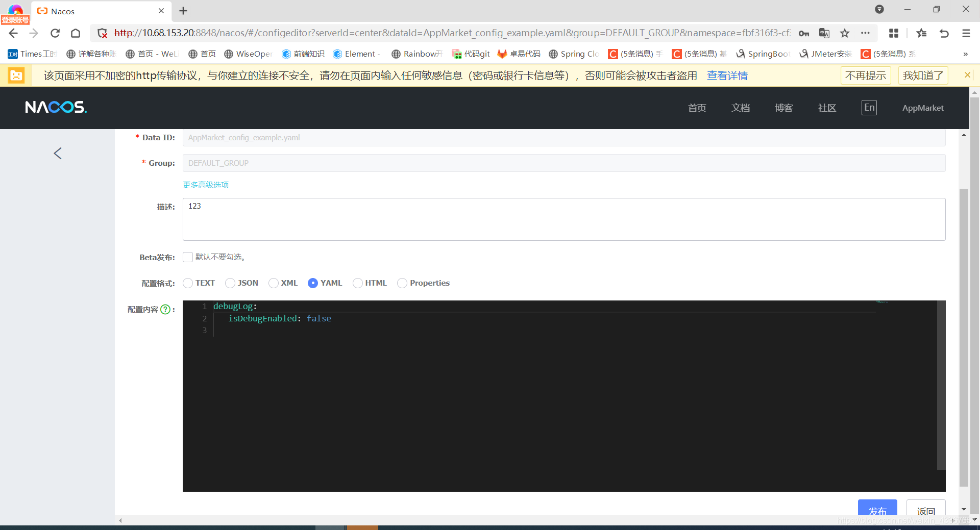Open the AppMarket user menu
This screenshot has height=530, width=980.
click(923, 108)
